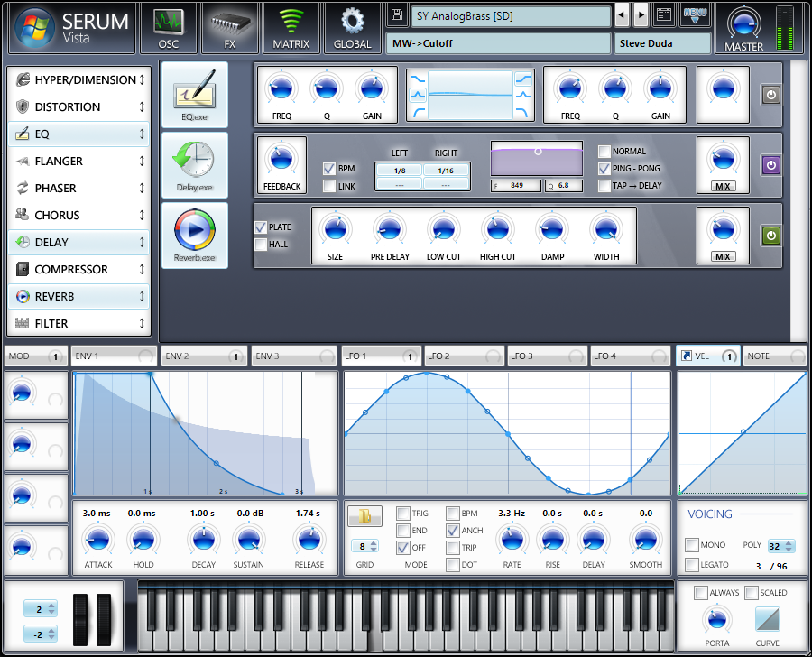The height and width of the screenshot is (657, 812).
Task: Click the save preset floppy icon
Action: click(397, 15)
